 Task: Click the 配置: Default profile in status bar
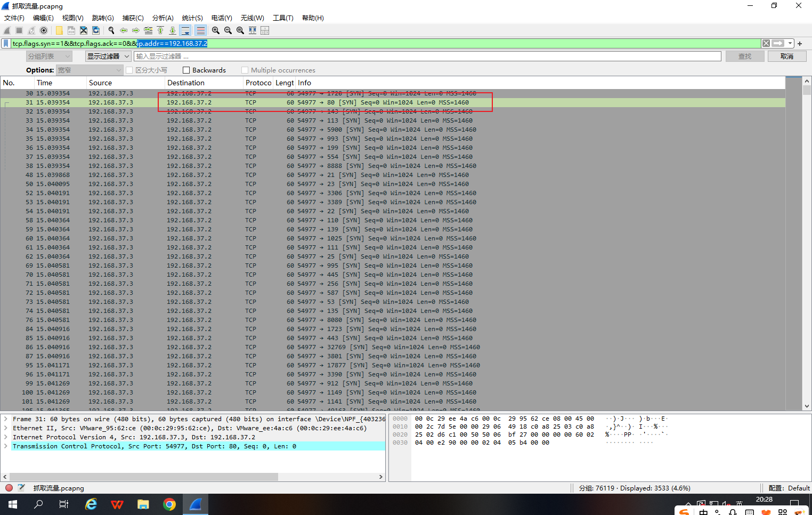(789, 488)
